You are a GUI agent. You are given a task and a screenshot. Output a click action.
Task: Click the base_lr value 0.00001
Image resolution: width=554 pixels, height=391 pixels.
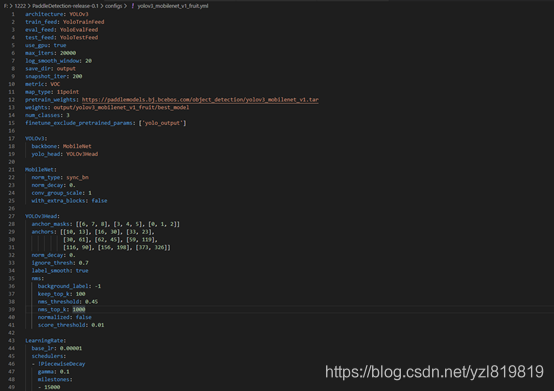coord(71,348)
